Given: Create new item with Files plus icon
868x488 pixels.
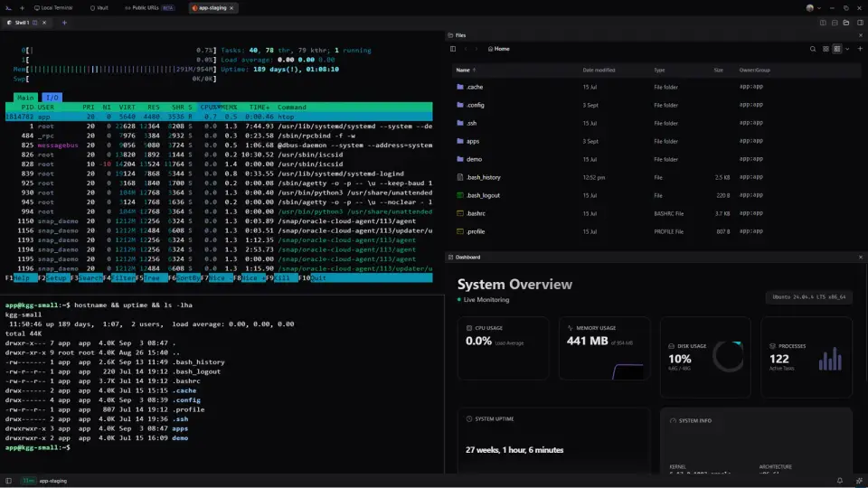Looking at the screenshot, I should pos(860,49).
